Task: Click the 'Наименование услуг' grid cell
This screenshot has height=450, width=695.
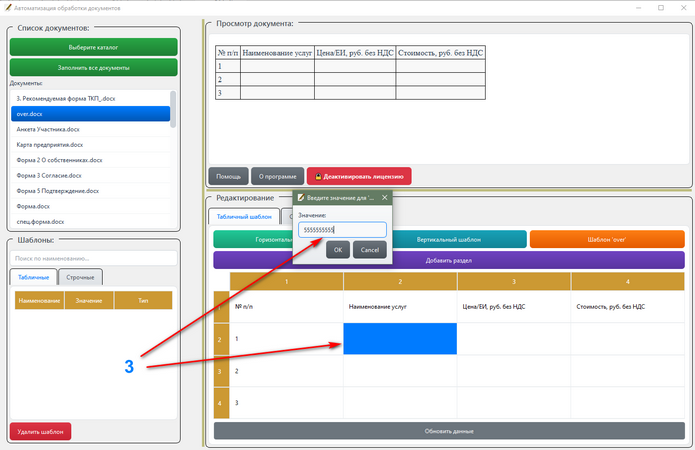Action: (400, 307)
